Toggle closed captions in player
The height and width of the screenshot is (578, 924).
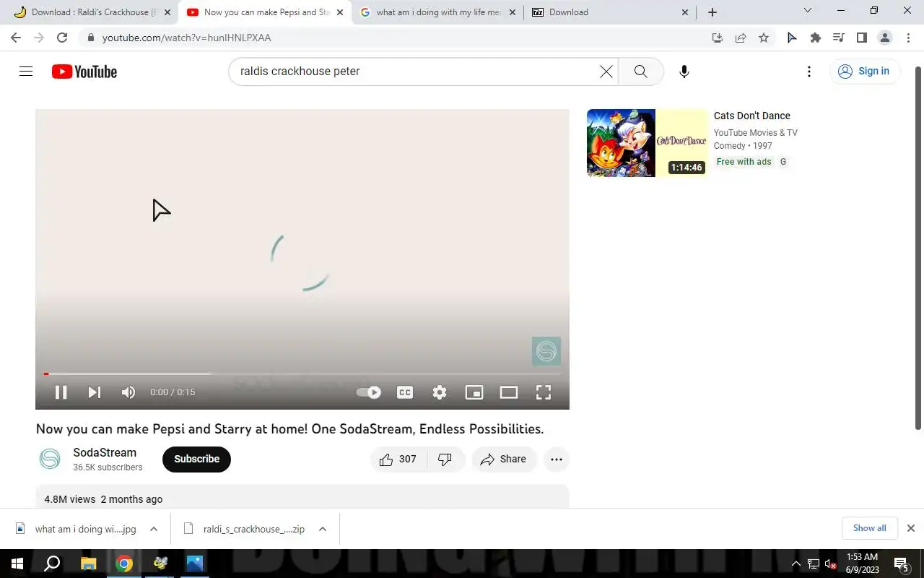coord(405,392)
